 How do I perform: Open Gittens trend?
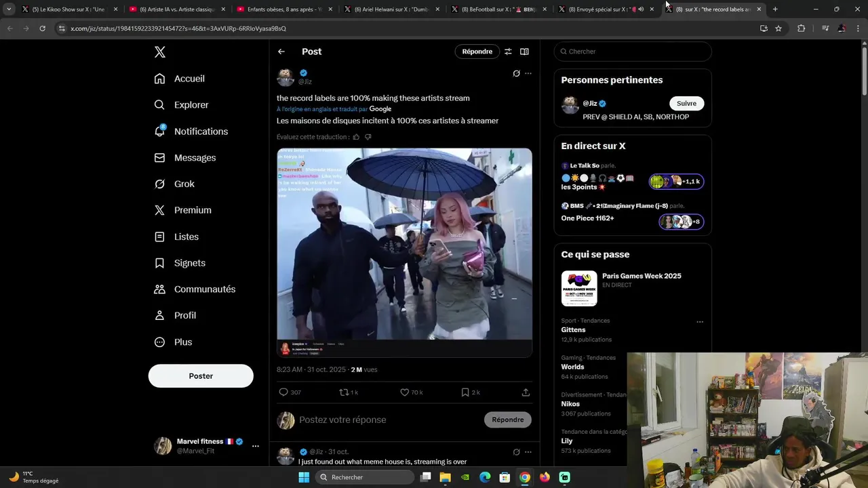click(x=573, y=330)
